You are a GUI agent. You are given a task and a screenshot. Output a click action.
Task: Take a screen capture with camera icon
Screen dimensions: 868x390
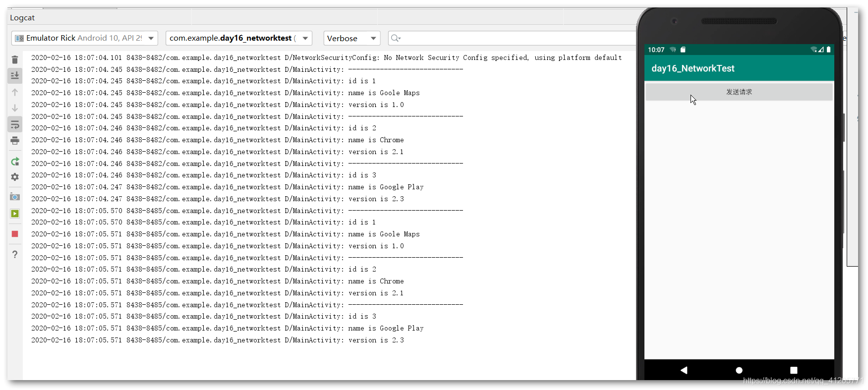[x=15, y=197]
